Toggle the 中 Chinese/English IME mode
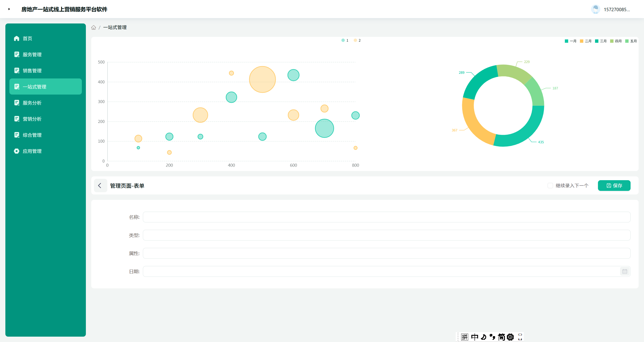 tap(475, 337)
